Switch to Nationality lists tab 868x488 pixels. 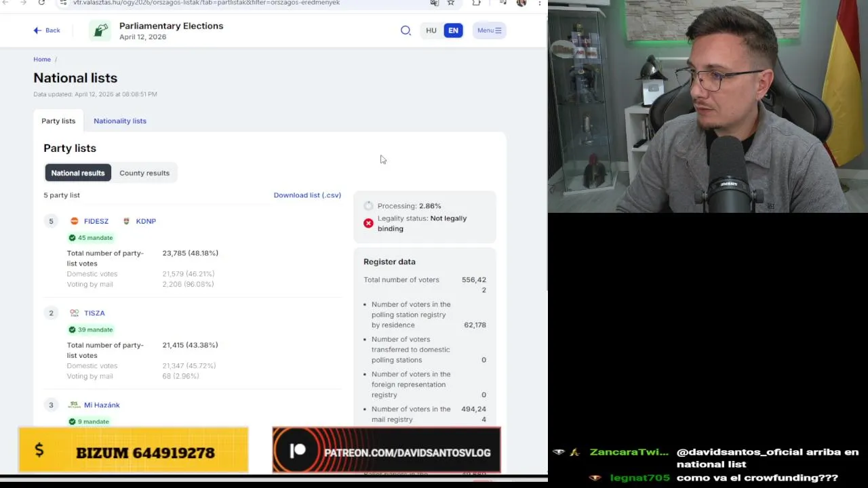pos(120,121)
